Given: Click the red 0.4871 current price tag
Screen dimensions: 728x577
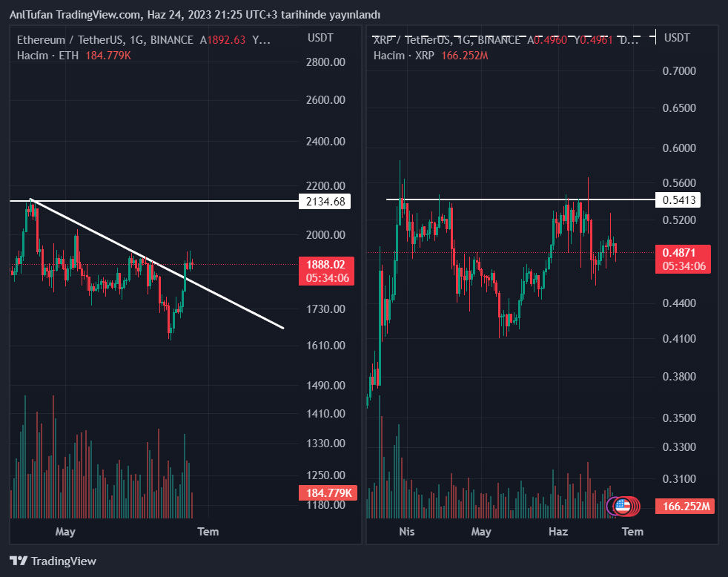Looking at the screenshot, I should [x=681, y=252].
